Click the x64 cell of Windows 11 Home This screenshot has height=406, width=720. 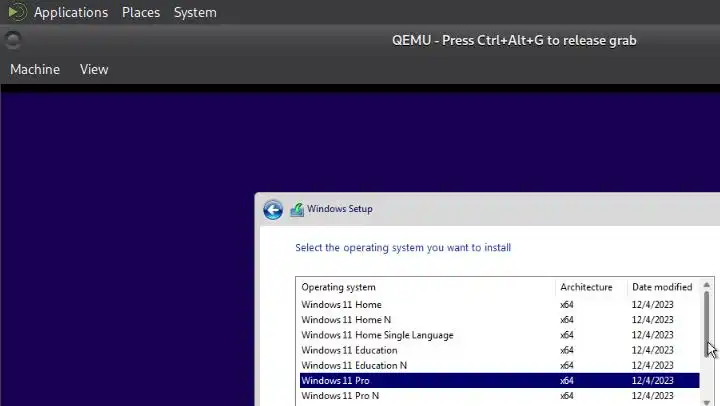[567, 304]
